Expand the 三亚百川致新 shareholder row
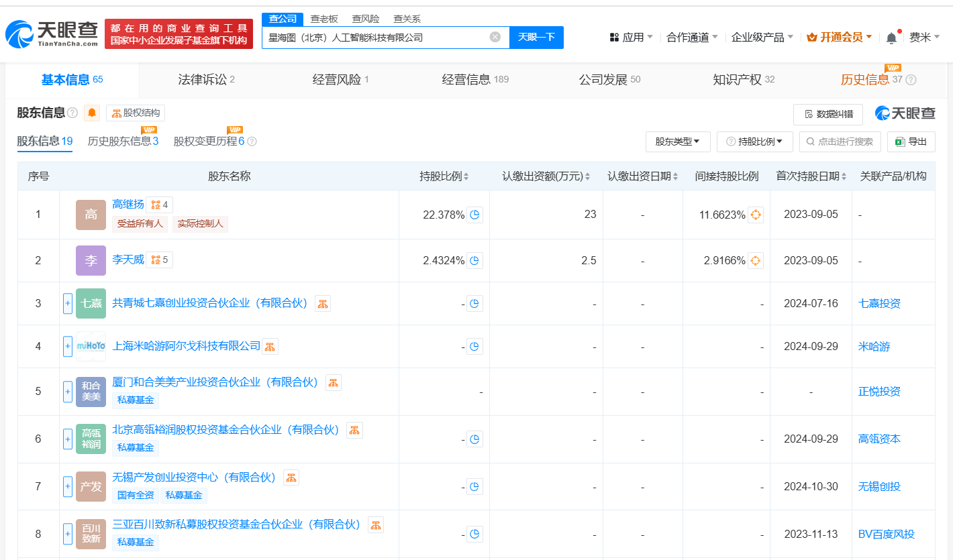This screenshot has height=560, width=953. tap(68, 535)
